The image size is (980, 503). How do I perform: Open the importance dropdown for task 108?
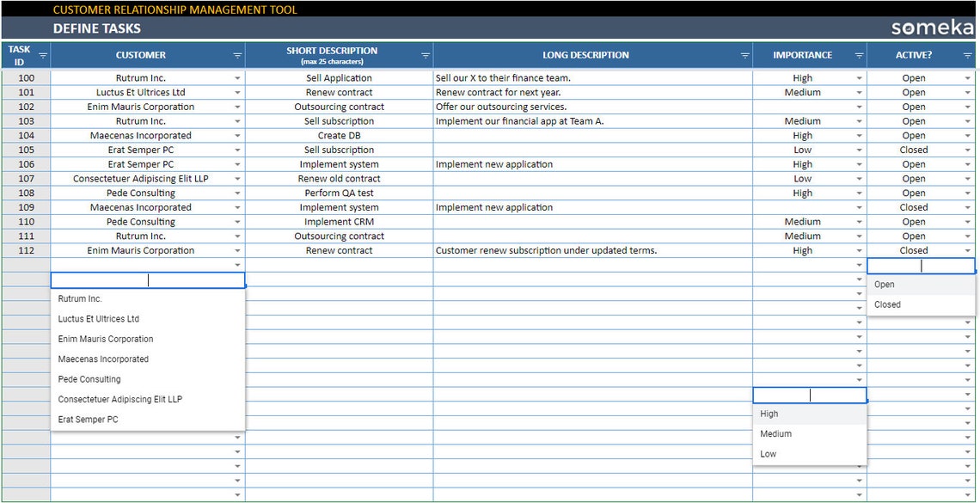(859, 193)
